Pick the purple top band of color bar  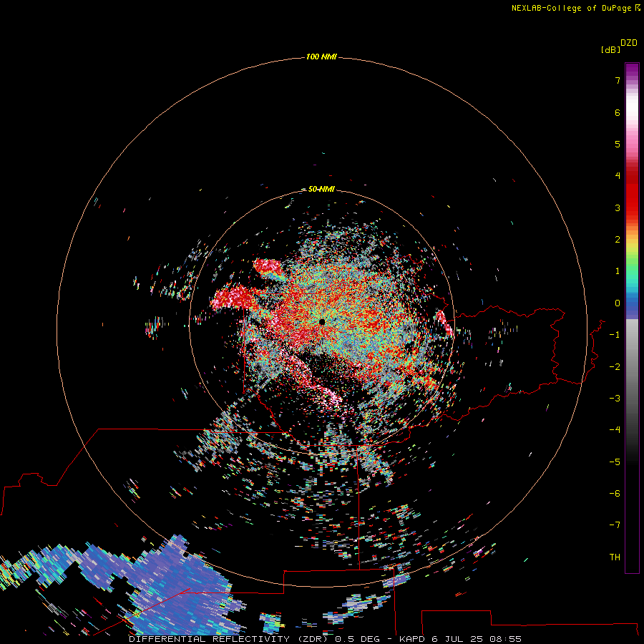click(632, 71)
